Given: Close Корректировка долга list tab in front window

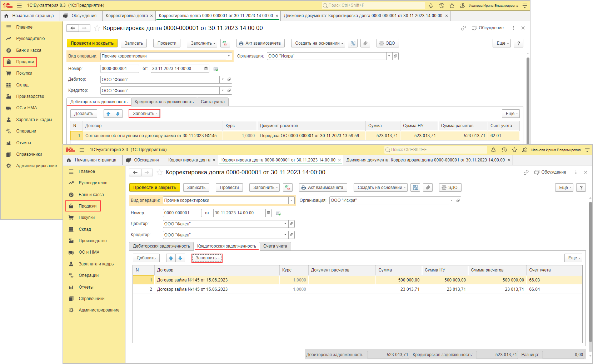Looking at the screenshot, I should 214,160.
